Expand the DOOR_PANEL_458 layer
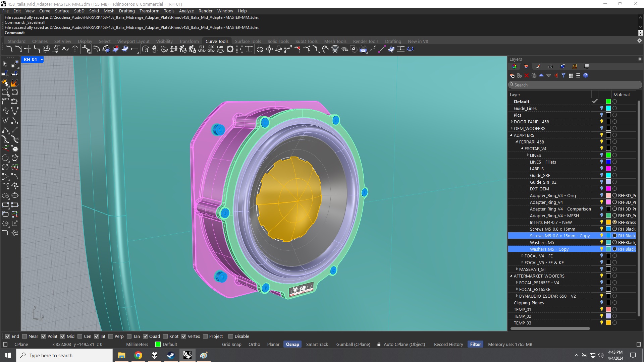 [x=511, y=122]
